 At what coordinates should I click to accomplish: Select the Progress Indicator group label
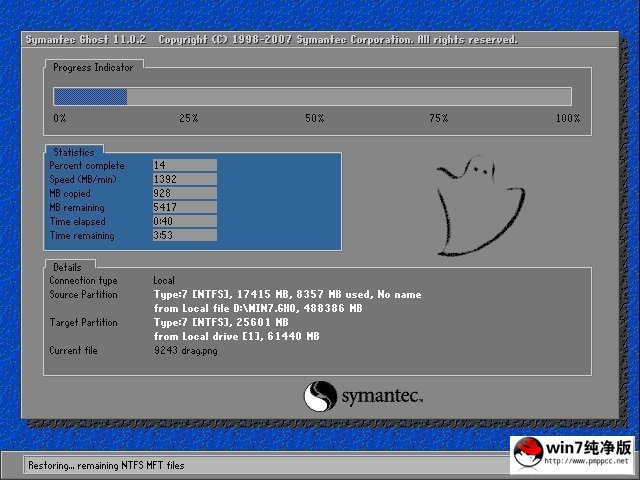(x=94, y=67)
